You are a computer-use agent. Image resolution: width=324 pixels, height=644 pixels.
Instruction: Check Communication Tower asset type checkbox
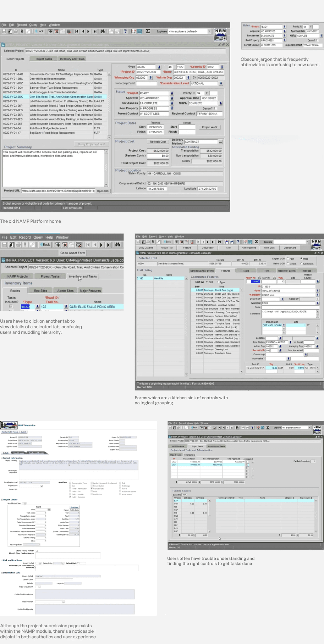pyautogui.click(x=70, y=483)
